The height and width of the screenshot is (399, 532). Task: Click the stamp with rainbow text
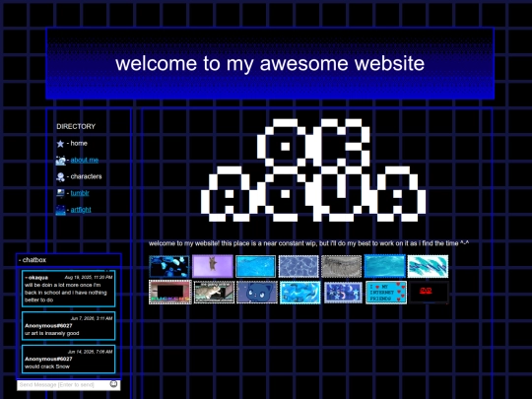[170, 293]
